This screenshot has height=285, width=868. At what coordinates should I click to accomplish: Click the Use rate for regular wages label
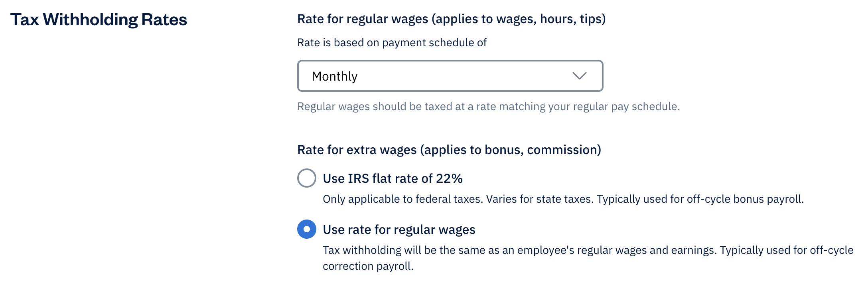pos(399,230)
